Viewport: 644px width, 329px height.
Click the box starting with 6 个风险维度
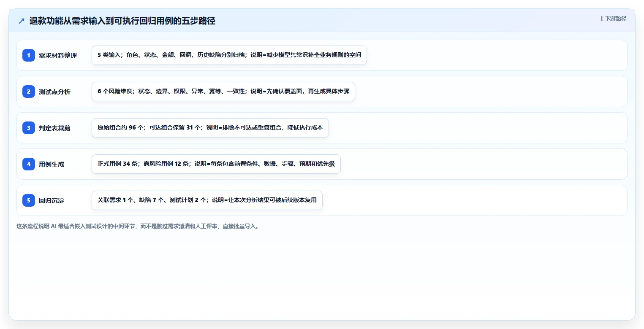[223, 92]
